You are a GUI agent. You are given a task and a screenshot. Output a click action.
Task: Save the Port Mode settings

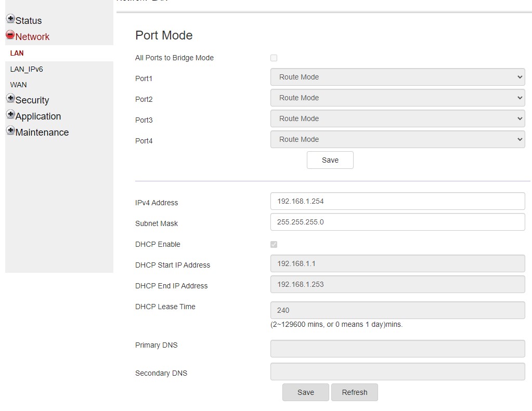pos(330,160)
